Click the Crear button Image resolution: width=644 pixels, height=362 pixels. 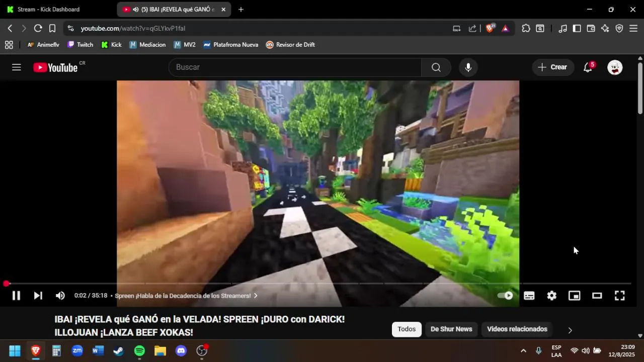coord(553,67)
